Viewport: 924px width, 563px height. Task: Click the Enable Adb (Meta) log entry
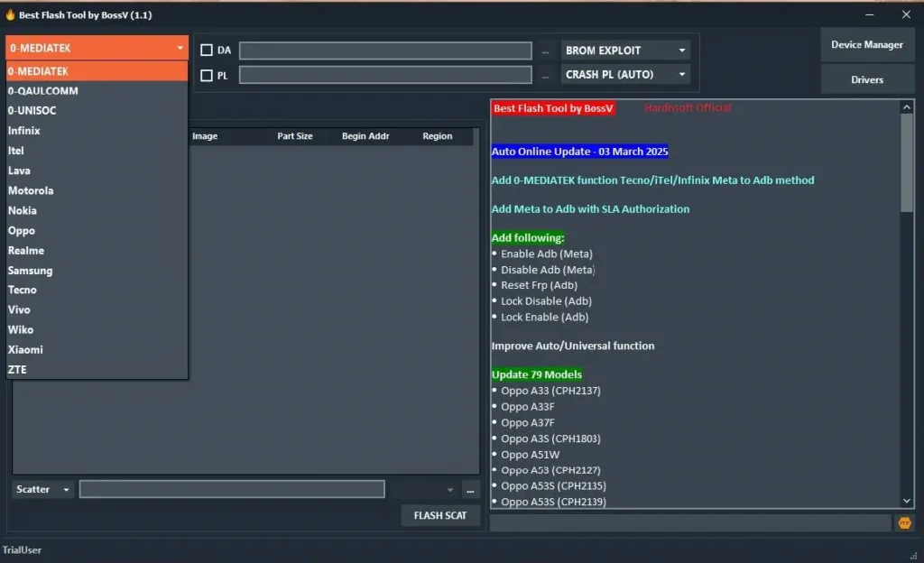[546, 254]
